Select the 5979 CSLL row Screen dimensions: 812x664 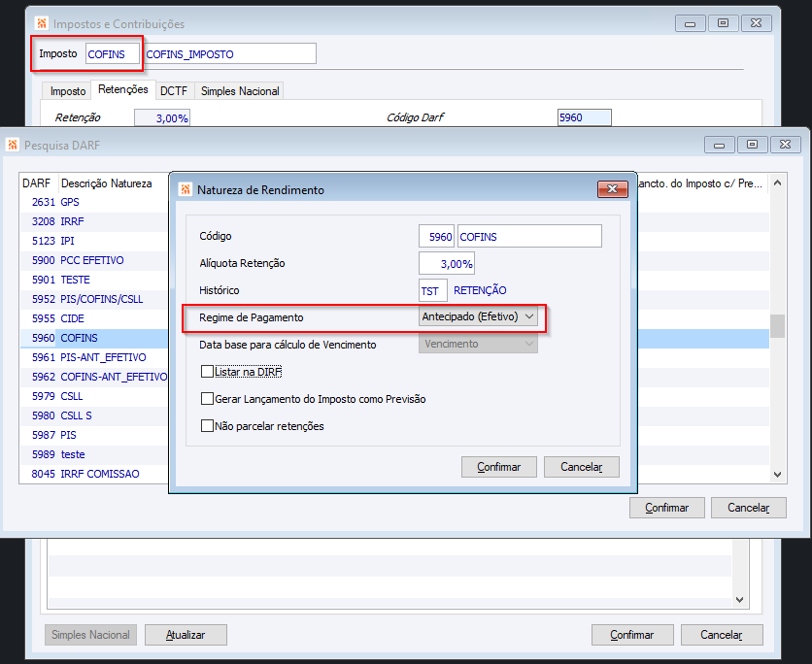tap(94, 396)
